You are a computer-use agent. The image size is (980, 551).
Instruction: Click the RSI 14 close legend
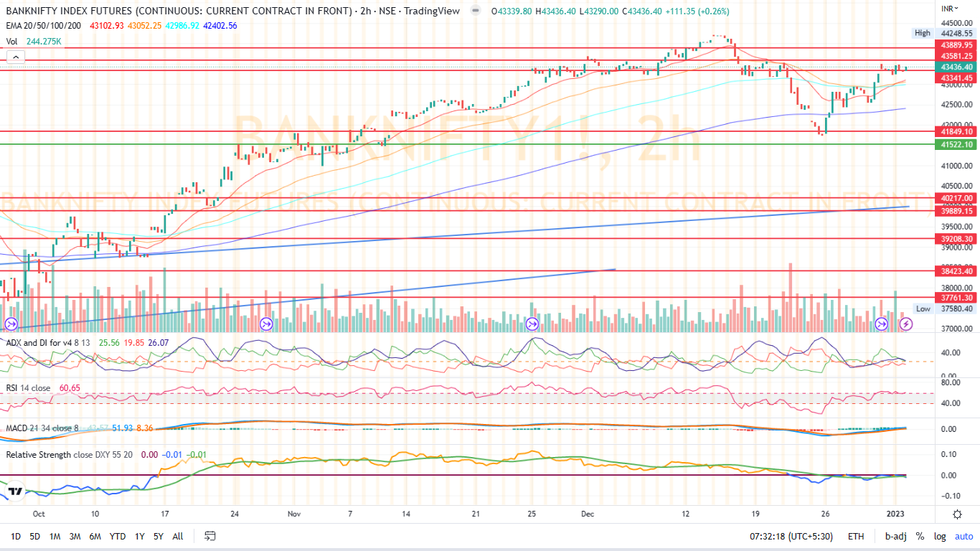[28, 387]
